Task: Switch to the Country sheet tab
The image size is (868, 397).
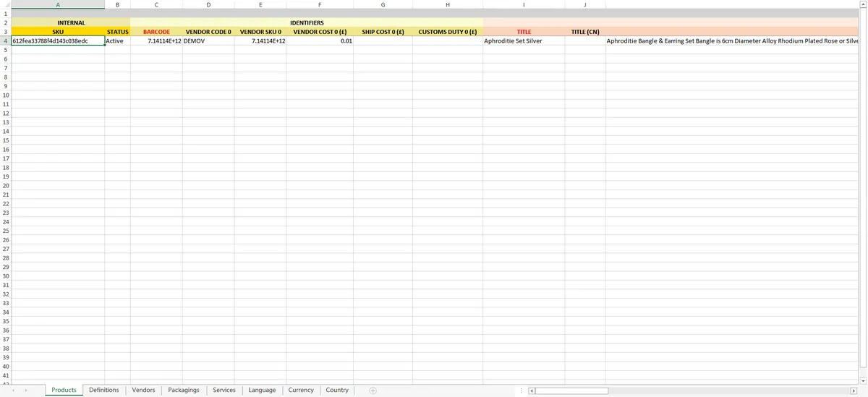Action: tap(337, 390)
